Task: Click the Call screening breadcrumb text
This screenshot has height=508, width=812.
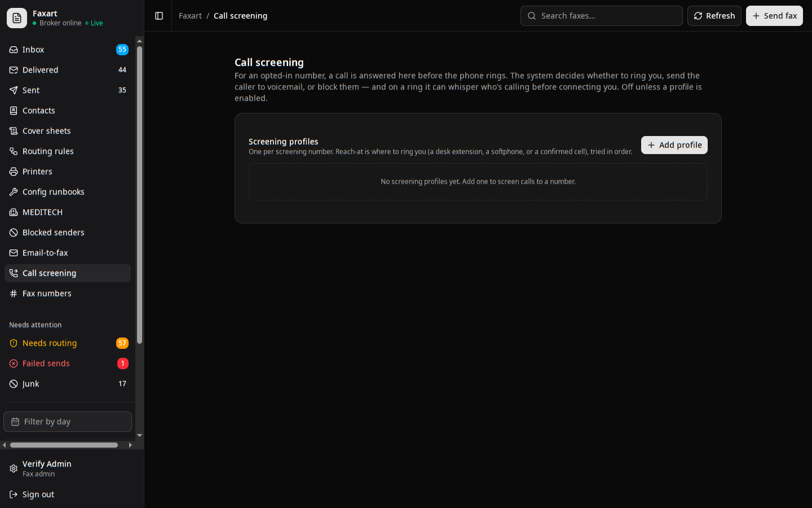Action: pyautogui.click(x=240, y=16)
